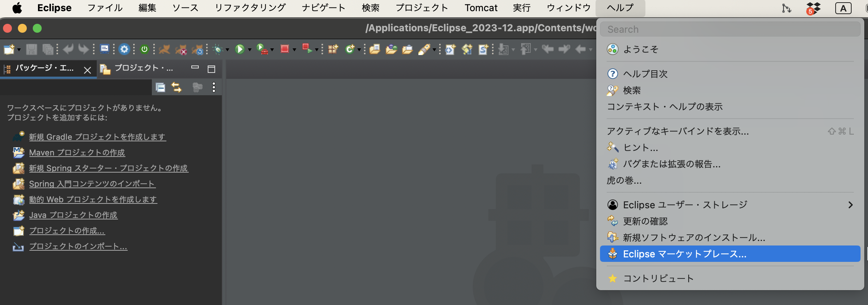Open dropdown arrow beside New wizard icon

(x=19, y=50)
